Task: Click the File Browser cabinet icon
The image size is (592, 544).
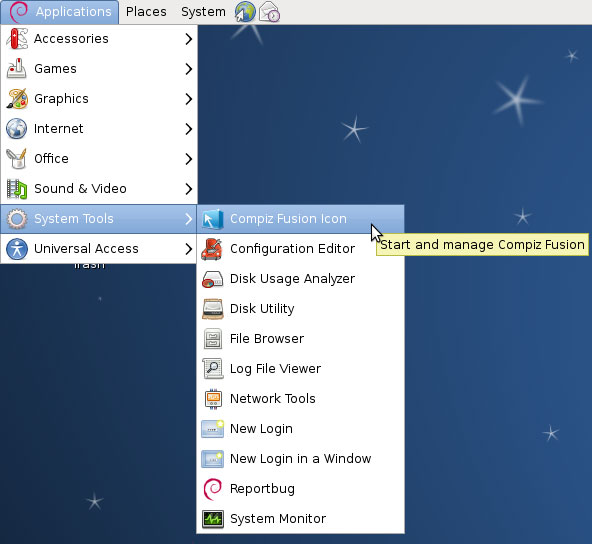Action: [213, 339]
